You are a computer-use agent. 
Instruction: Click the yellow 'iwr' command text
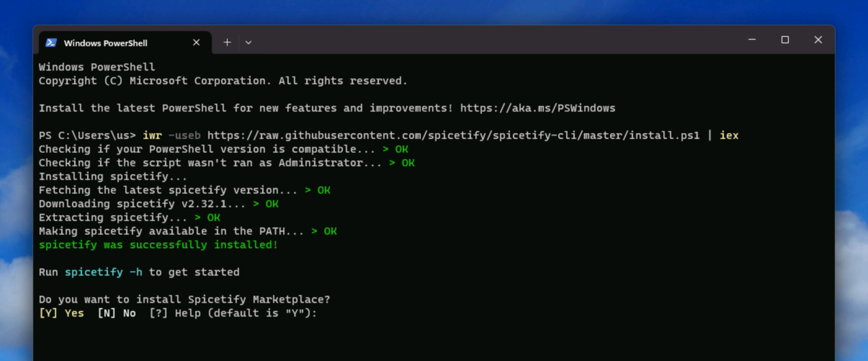152,136
